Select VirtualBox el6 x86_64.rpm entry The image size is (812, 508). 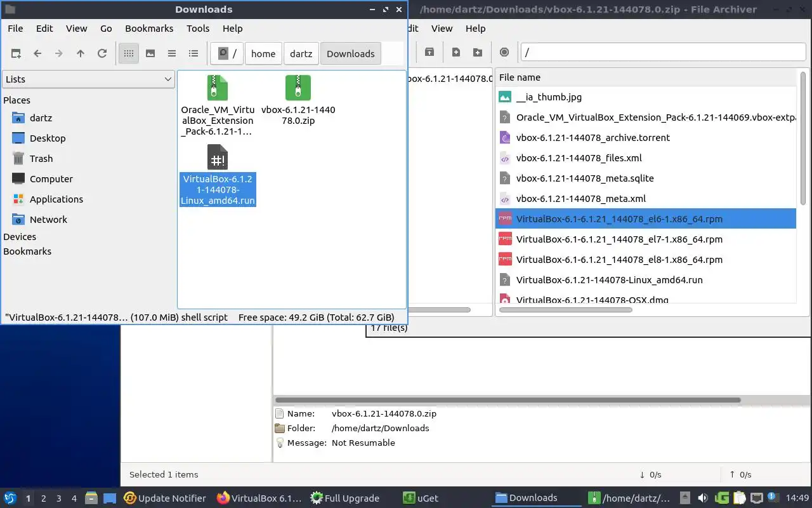point(645,219)
